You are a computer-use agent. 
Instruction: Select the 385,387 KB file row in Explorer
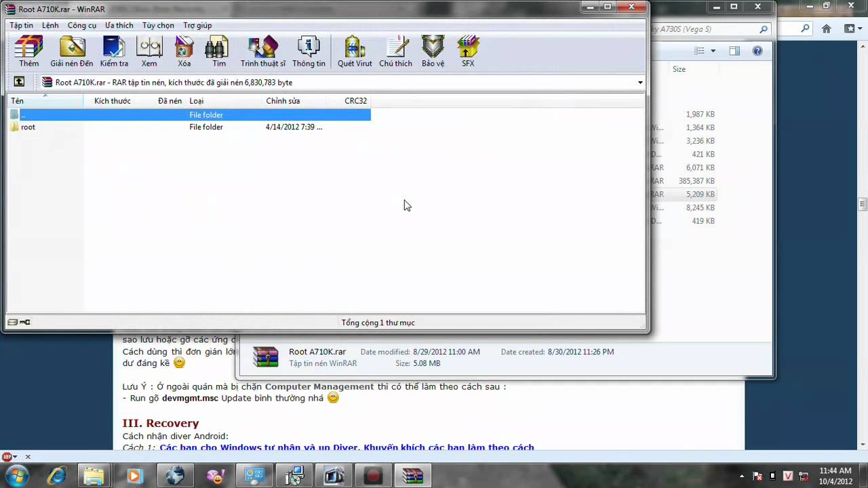click(x=684, y=181)
